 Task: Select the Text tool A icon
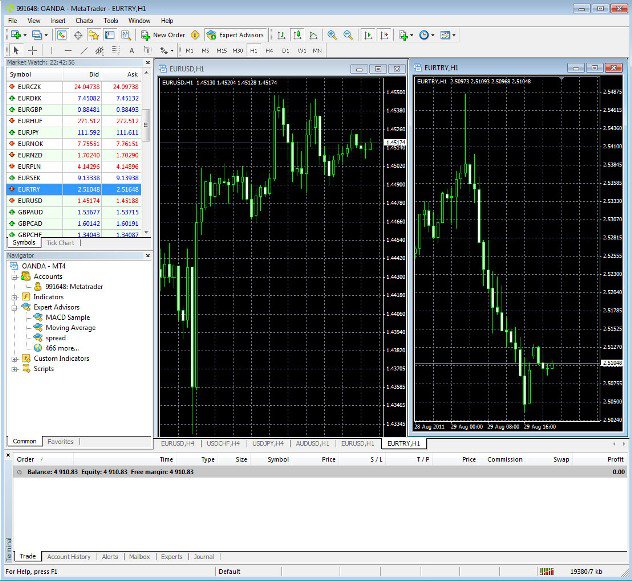[131, 50]
